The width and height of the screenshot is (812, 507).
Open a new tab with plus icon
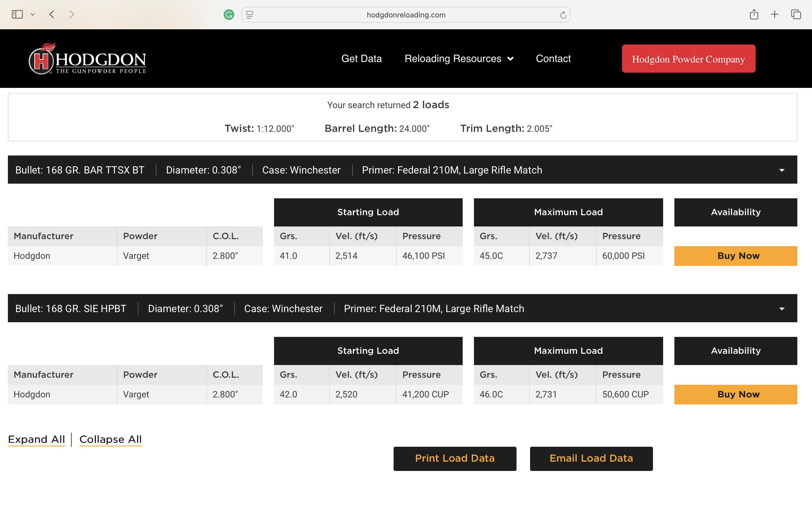coord(775,14)
